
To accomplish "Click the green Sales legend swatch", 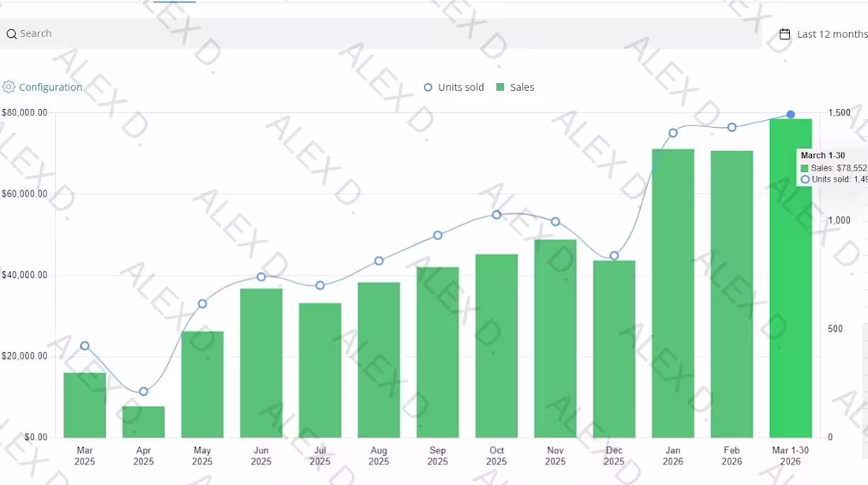I will pyautogui.click(x=500, y=87).
